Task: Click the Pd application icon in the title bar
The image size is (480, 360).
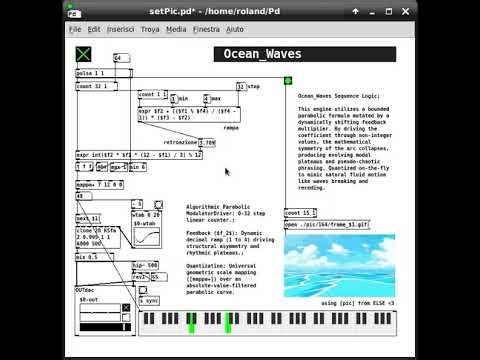Action: pyautogui.click(x=74, y=12)
